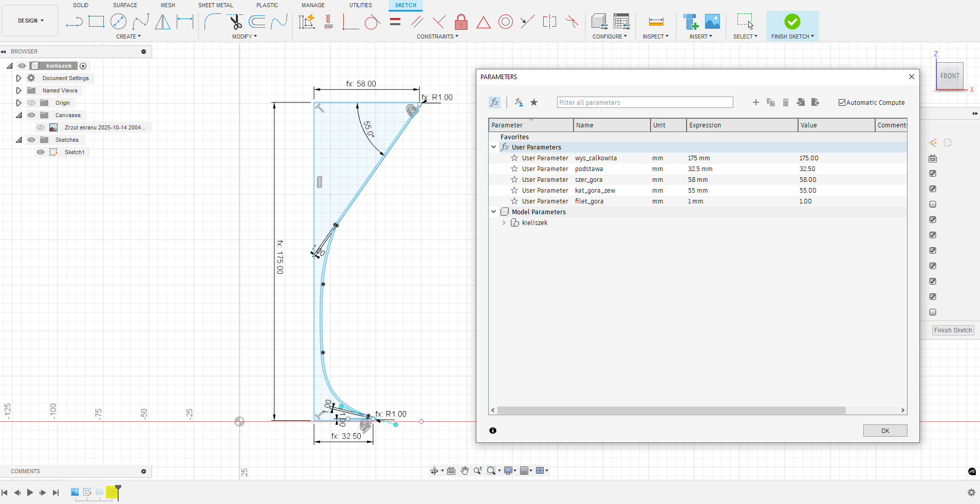Image resolution: width=980 pixels, height=504 pixels.
Task: Click the Mirror sketch tool
Action: point(162,22)
